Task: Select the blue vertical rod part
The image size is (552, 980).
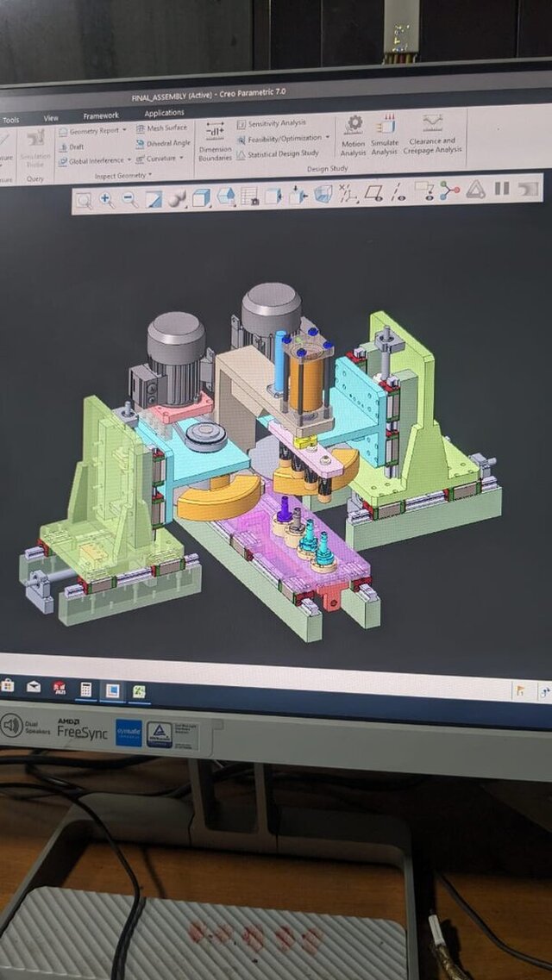Action: pos(279,361)
